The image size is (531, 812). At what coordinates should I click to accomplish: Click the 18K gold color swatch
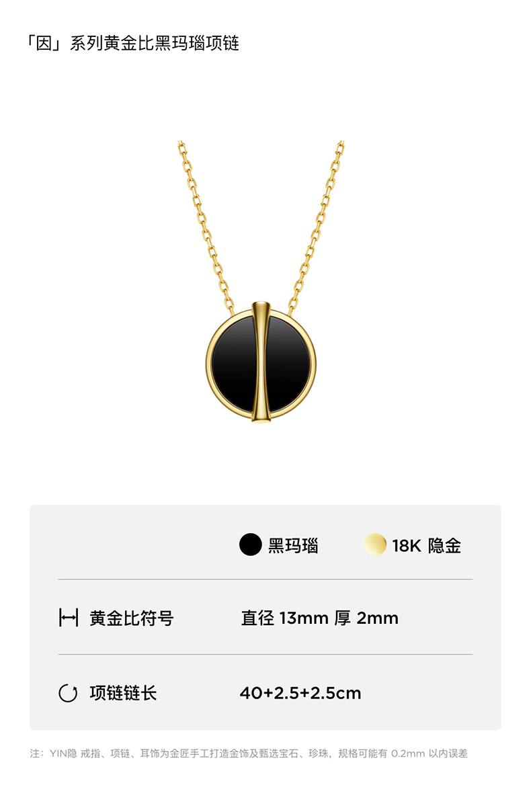point(375,544)
